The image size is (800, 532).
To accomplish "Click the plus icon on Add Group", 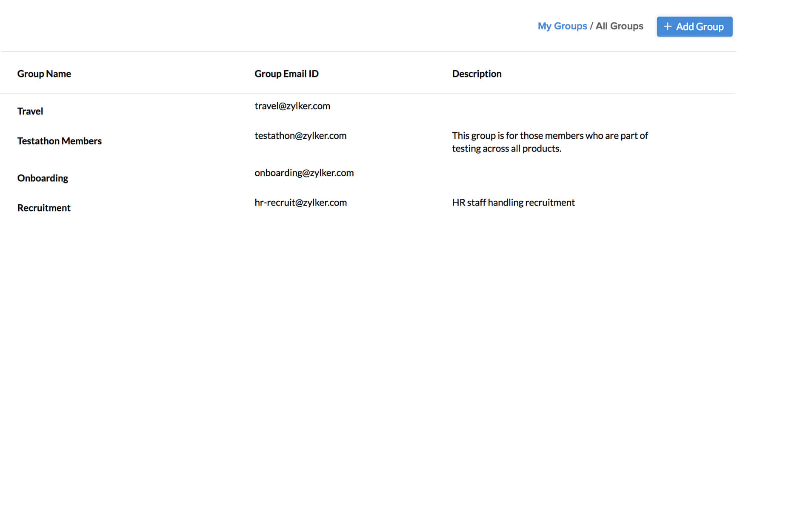I will [x=667, y=26].
